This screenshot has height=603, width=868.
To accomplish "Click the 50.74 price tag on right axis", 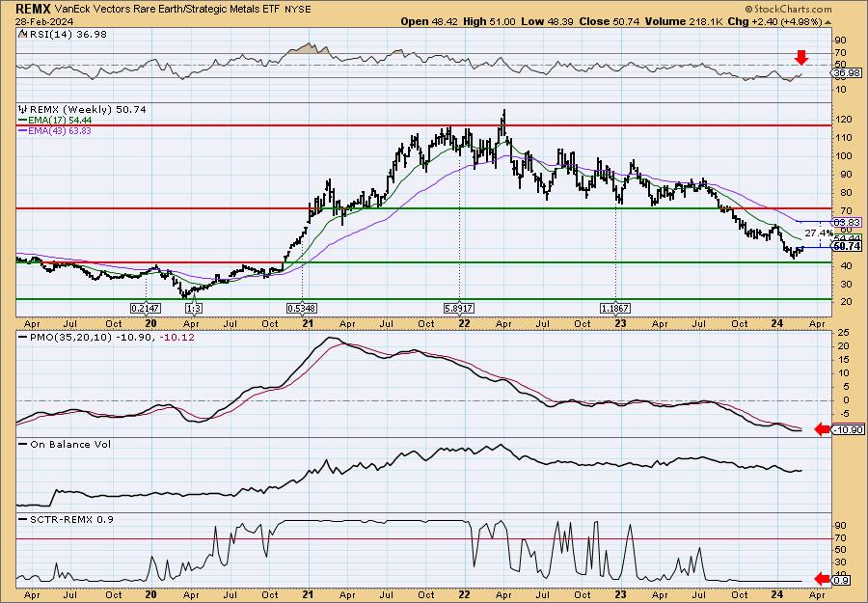I will (847, 246).
